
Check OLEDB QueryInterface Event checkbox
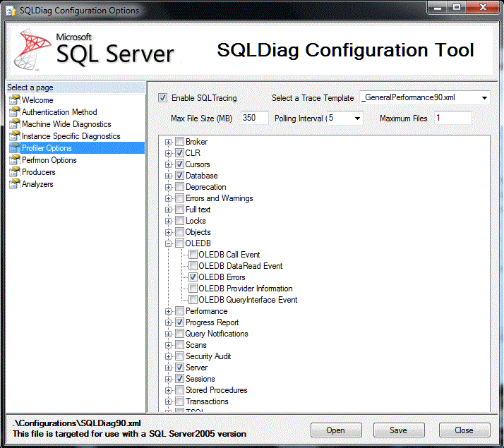(193, 300)
